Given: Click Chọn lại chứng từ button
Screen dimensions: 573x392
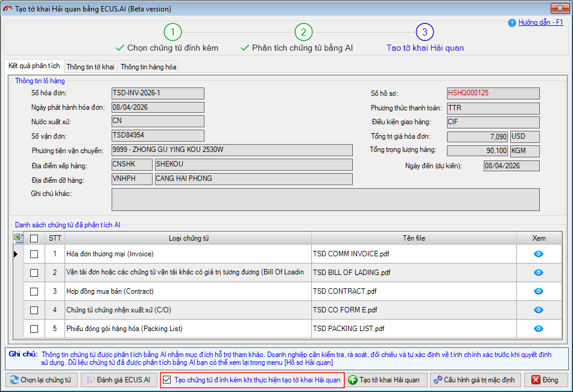Looking at the screenshot, I should click(42, 380).
